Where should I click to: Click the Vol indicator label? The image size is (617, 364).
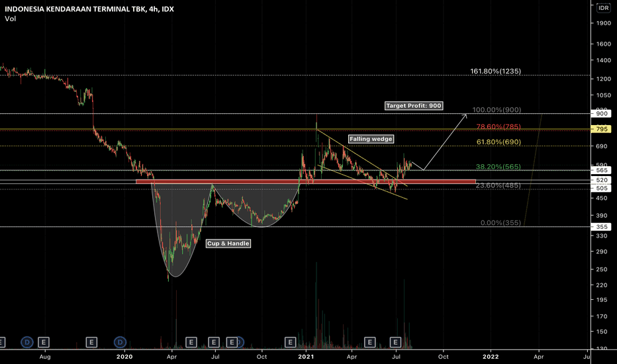[x=10, y=19]
